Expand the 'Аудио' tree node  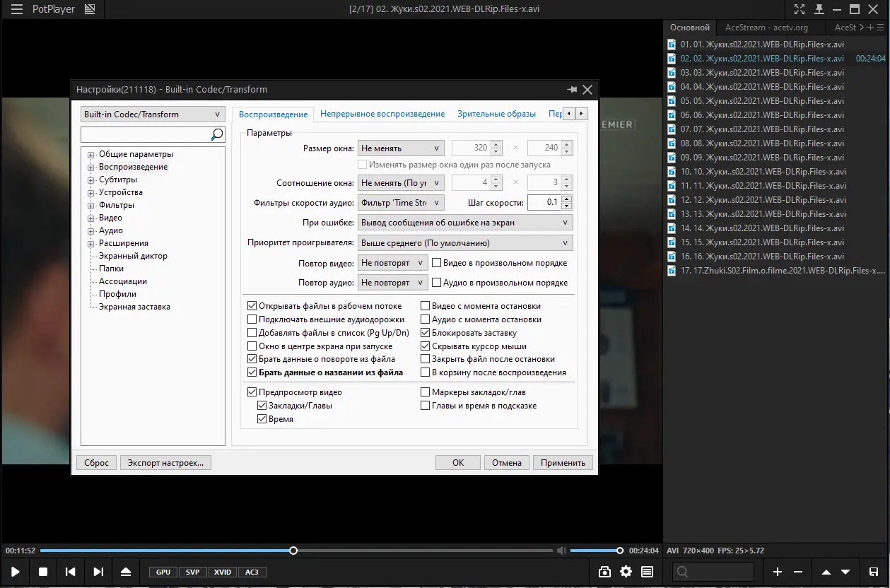(x=91, y=231)
